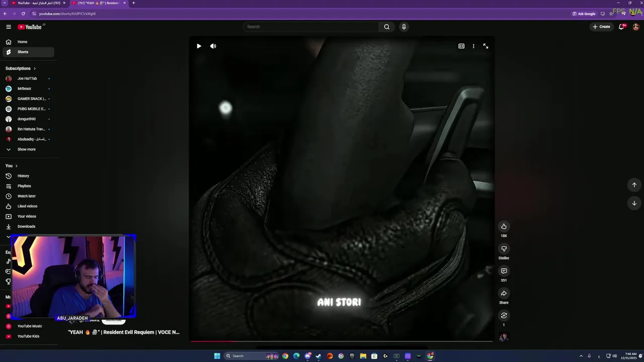Open History in the sidebar

(x=28, y=176)
